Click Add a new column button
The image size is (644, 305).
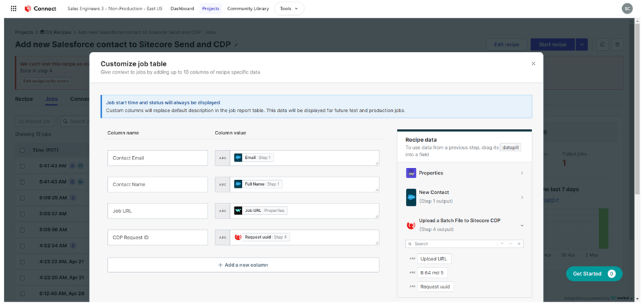coord(243,265)
